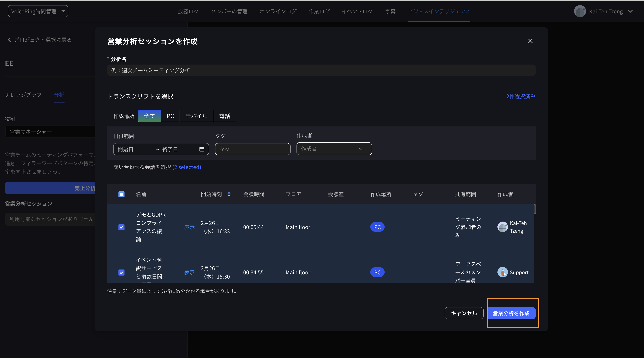
Task: Toggle the select-all checkbox in table header
Action: coord(121,194)
